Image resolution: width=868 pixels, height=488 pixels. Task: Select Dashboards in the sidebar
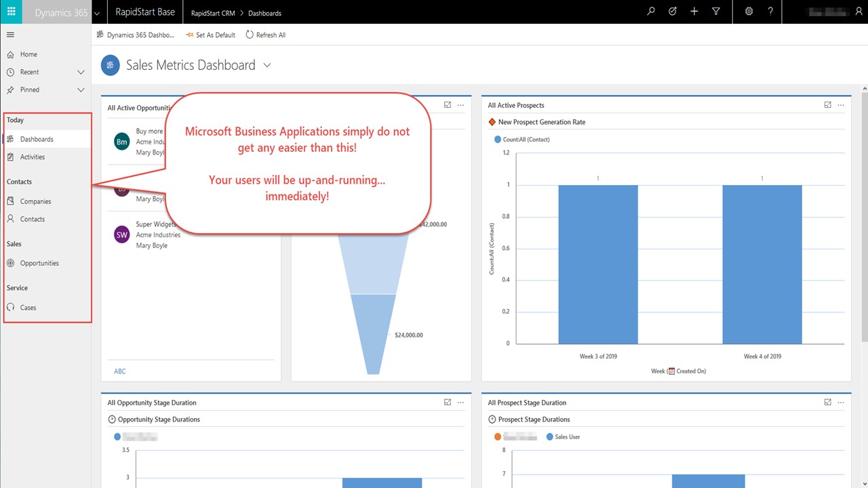coord(47,139)
